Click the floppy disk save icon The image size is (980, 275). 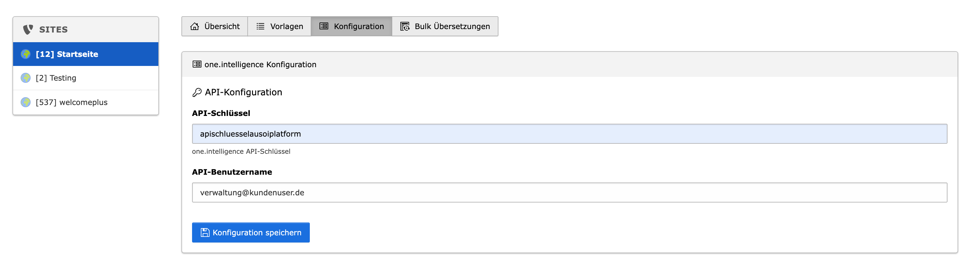(x=205, y=232)
